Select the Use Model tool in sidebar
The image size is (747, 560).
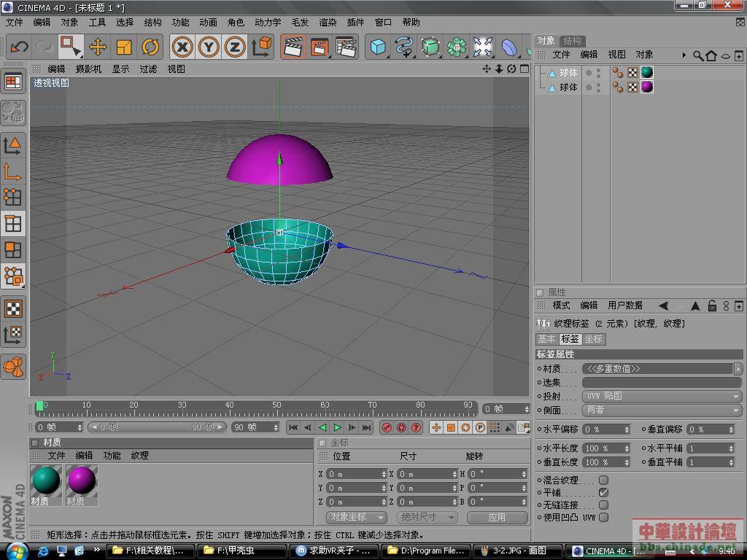13,144
